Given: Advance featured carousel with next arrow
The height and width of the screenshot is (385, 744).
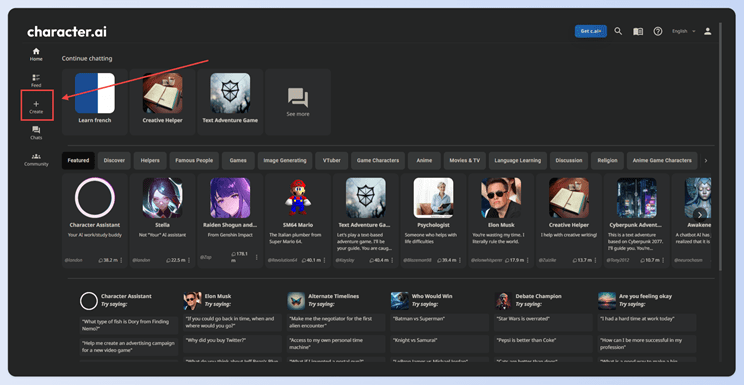Looking at the screenshot, I should point(700,215).
